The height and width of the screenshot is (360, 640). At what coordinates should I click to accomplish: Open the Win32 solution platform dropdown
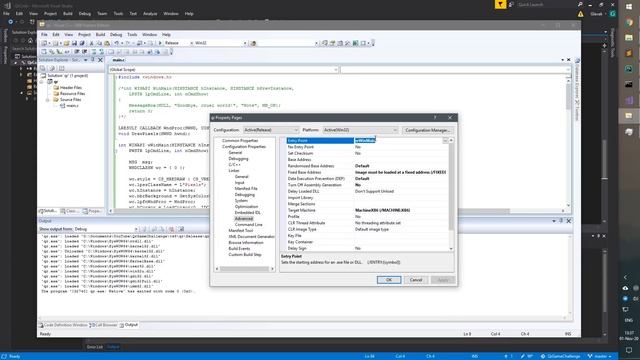(220, 43)
